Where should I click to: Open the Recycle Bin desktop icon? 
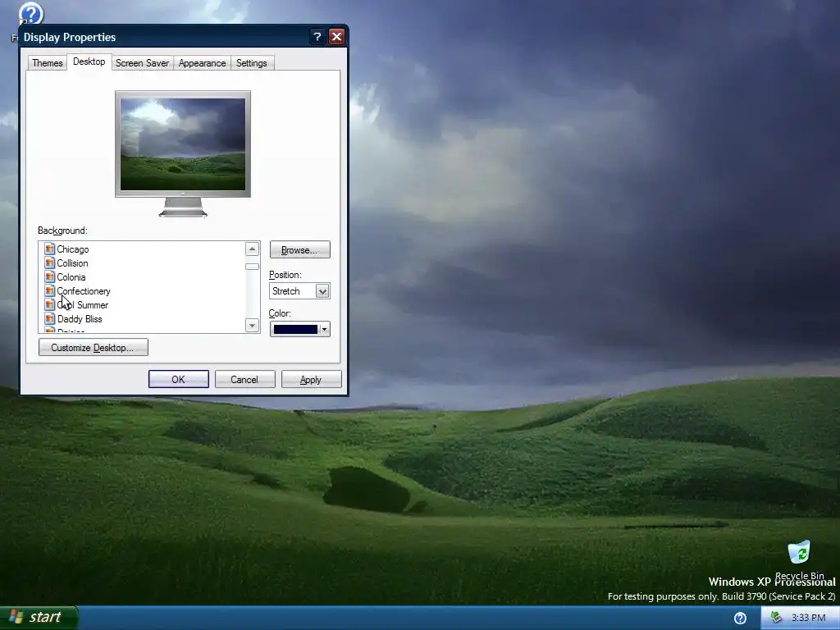799,559
